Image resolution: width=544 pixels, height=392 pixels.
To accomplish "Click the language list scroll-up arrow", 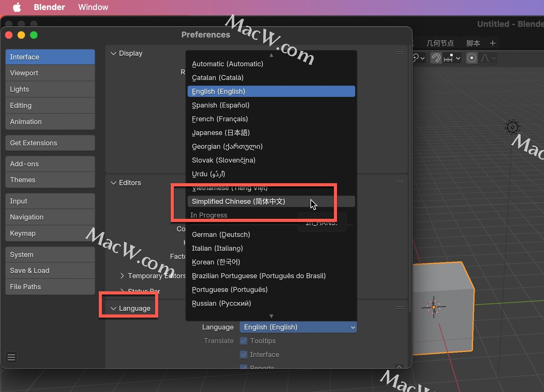I will pyautogui.click(x=271, y=55).
